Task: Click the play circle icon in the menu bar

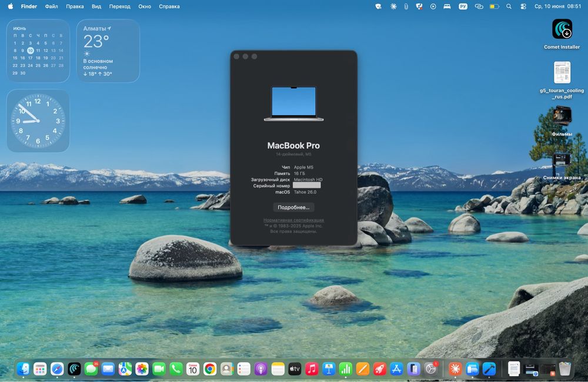Action: pos(433,6)
